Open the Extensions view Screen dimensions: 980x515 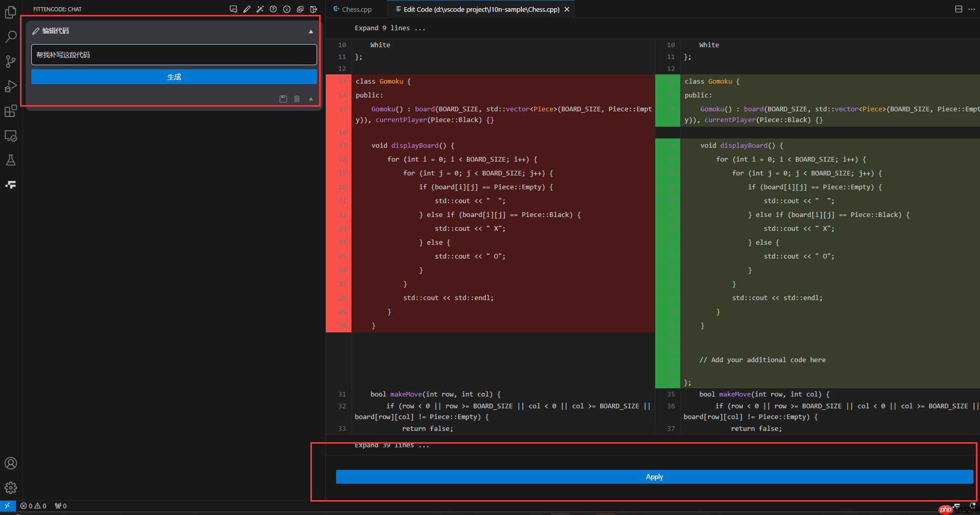tap(10, 111)
